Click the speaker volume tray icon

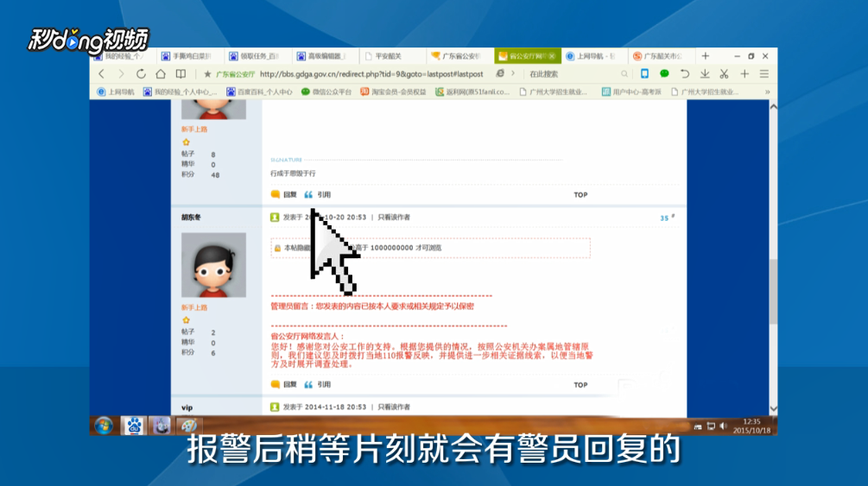click(723, 426)
